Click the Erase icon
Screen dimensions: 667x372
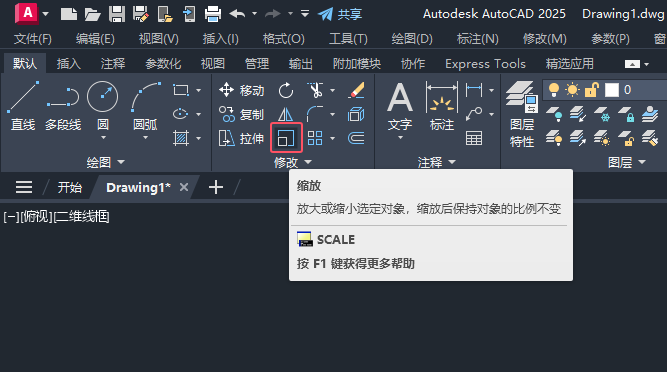click(x=356, y=90)
